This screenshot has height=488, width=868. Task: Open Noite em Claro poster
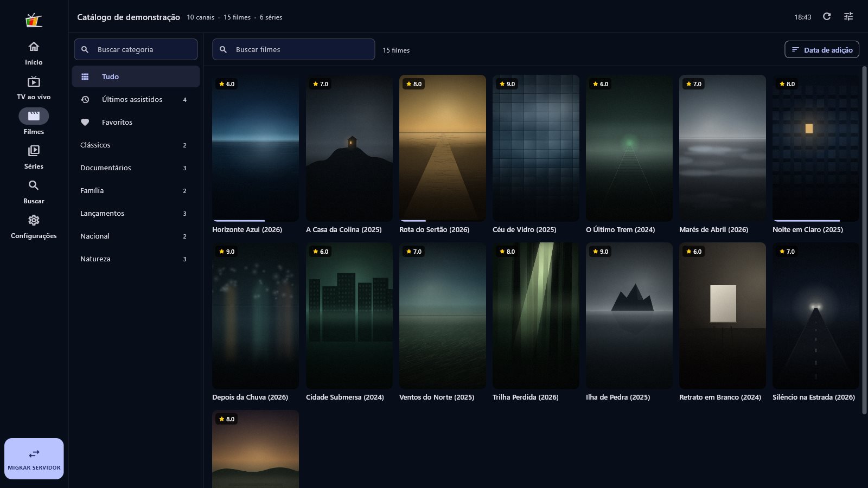click(816, 148)
